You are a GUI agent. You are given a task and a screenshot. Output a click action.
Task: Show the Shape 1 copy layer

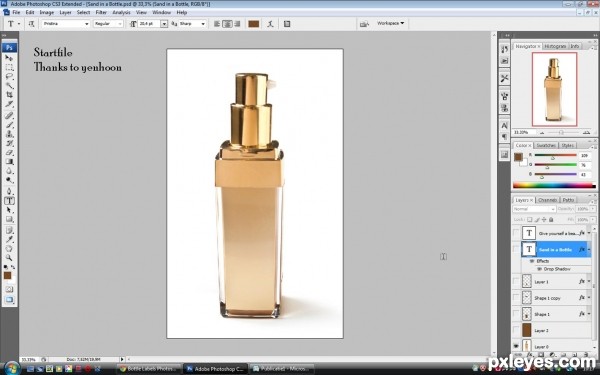pyautogui.click(x=516, y=297)
